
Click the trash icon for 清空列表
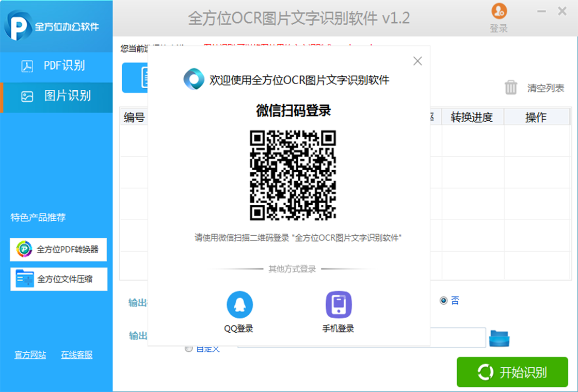pos(510,88)
